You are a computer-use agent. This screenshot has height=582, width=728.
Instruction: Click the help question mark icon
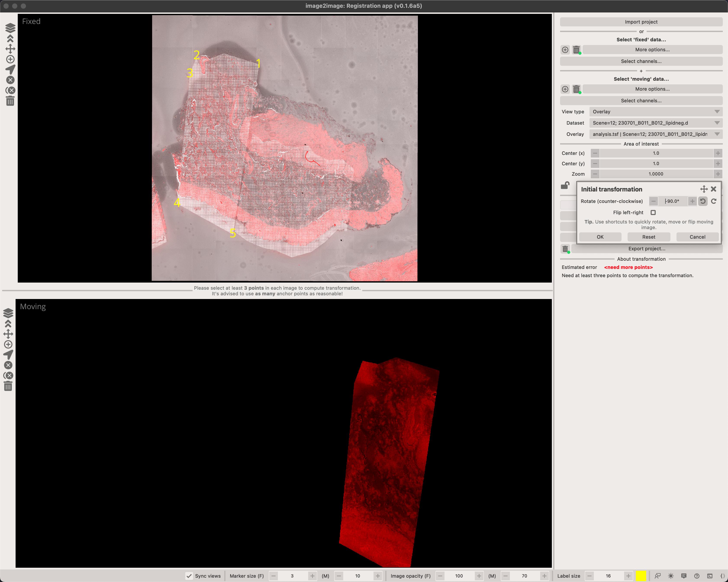click(x=697, y=576)
